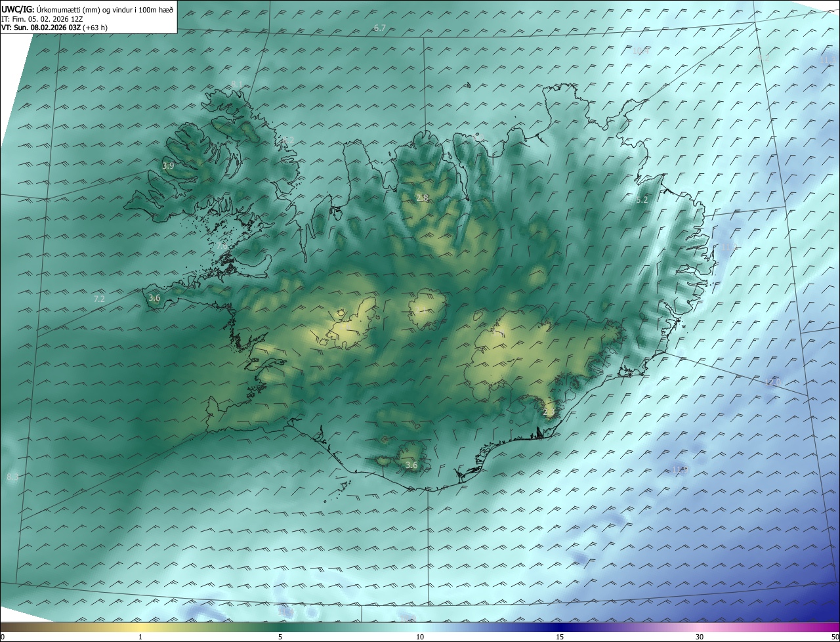The image size is (840, 642).
Task: Click the 3.9 value on the Westfjords
Action: point(168,166)
